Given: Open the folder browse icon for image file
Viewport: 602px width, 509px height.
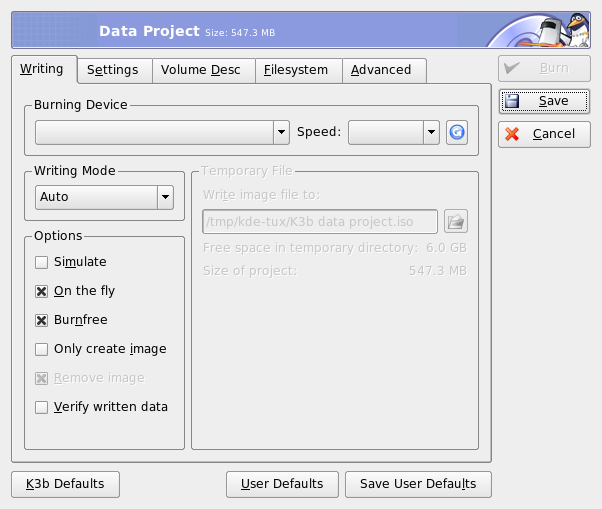Looking at the screenshot, I should click(456, 221).
